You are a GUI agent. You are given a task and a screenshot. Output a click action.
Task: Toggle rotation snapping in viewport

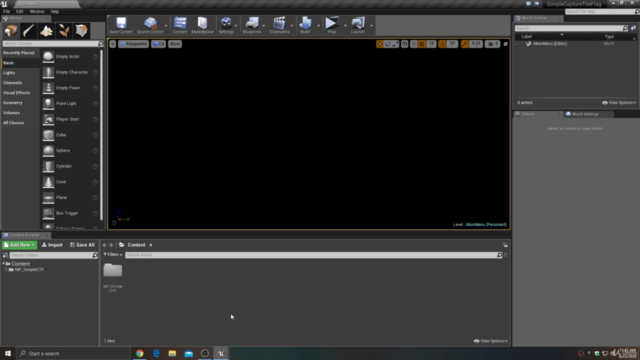(442, 44)
